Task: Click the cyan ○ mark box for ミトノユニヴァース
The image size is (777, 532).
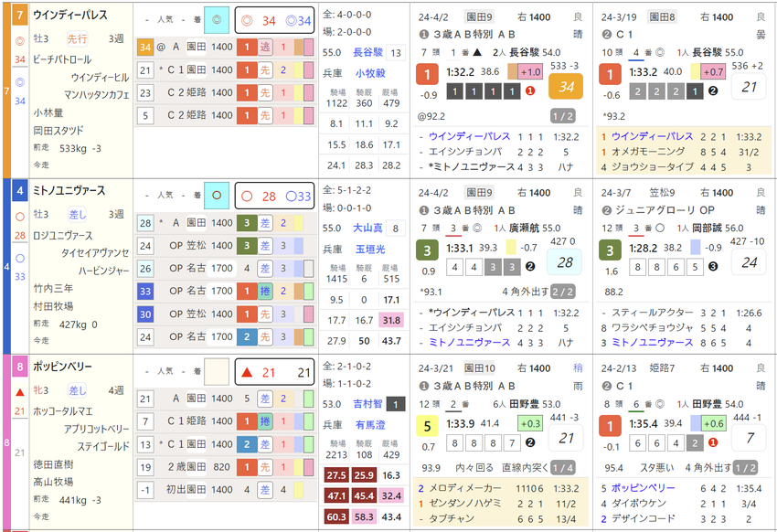Action: pyautogui.click(x=217, y=196)
